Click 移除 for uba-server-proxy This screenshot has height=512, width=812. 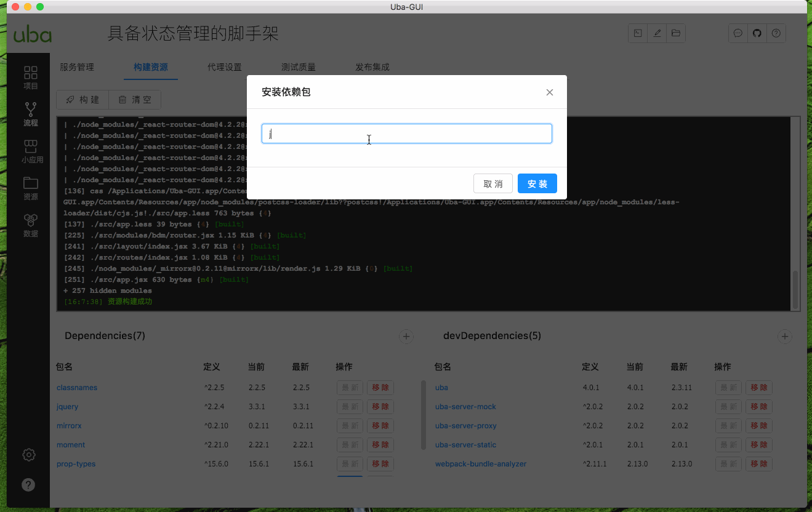click(759, 426)
